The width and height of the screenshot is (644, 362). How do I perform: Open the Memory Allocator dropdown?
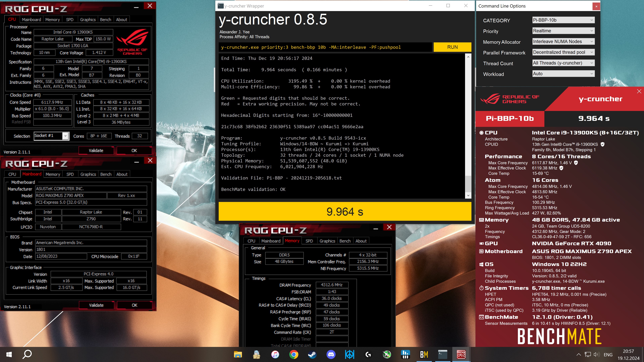pyautogui.click(x=563, y=41)
